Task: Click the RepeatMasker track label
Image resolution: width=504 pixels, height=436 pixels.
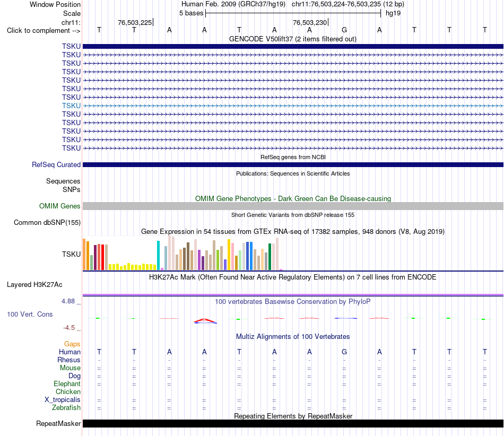Action: point(58,424)
